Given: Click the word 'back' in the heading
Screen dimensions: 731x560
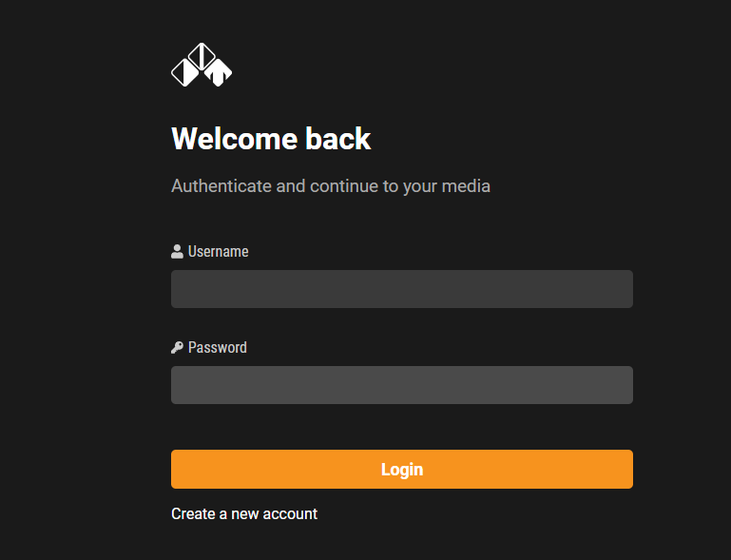Looking at the screenshot, I should [338, 139].
